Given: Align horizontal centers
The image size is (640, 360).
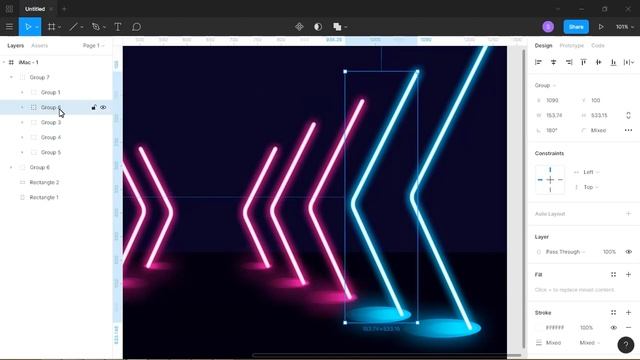Looking at the screenshot, I should [553, 62].
